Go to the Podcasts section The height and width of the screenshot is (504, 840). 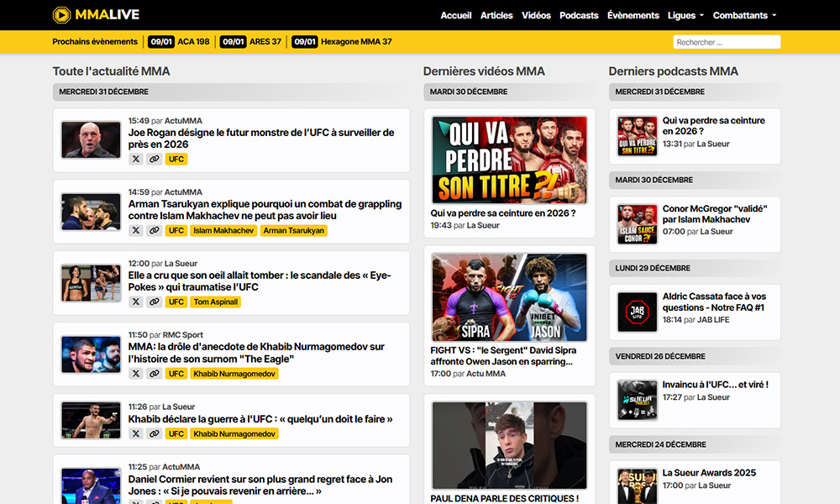[x=579, y=15]
